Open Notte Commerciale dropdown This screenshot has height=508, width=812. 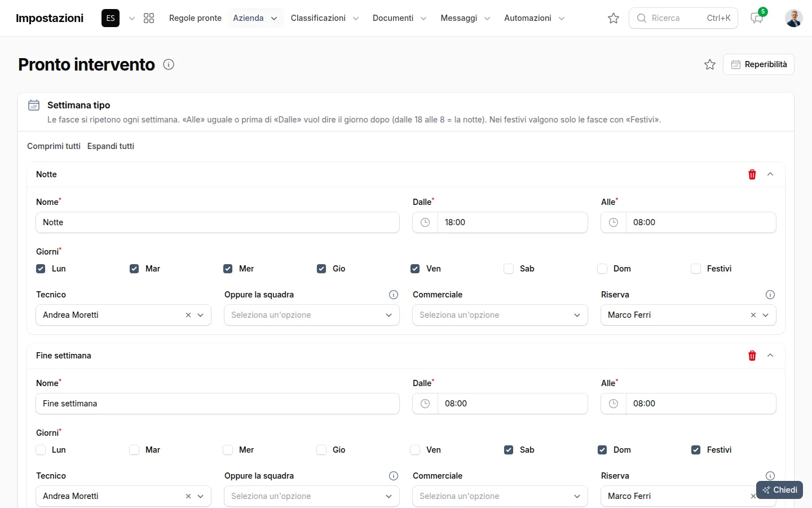[x=500, y=315]
